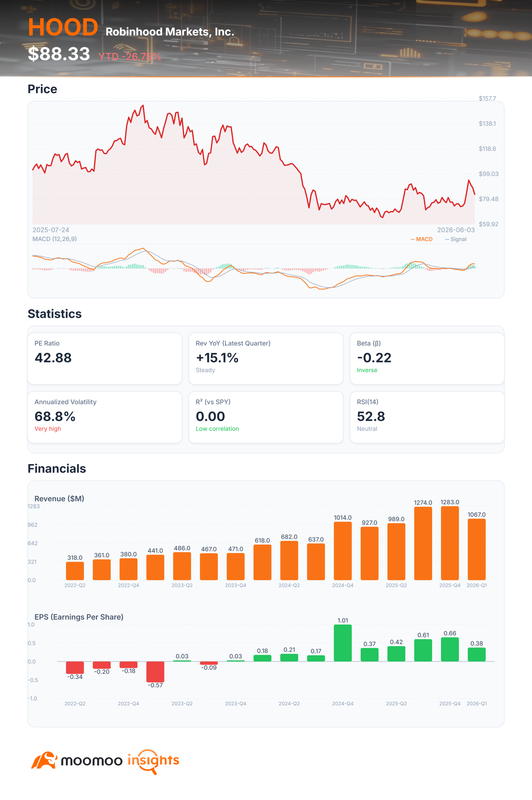
Task: Click the Steady label under Rev YoY
Action: (x=205, y=370)
